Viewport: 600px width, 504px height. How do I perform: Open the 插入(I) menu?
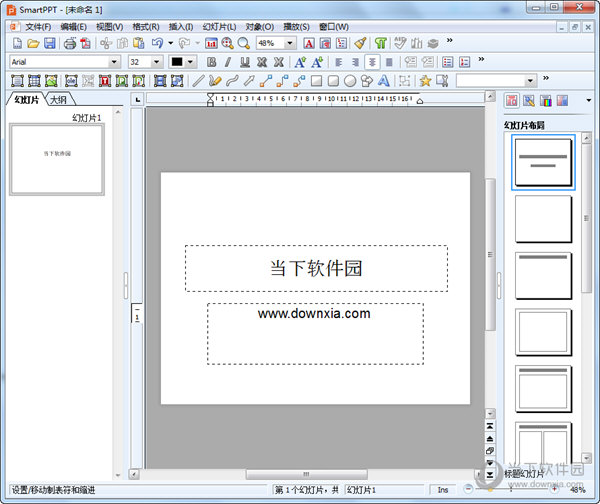coord(181,27)
